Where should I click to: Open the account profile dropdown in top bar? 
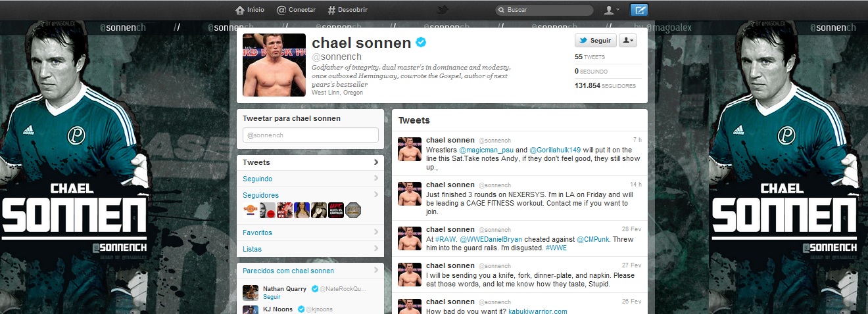pos(612,10)
